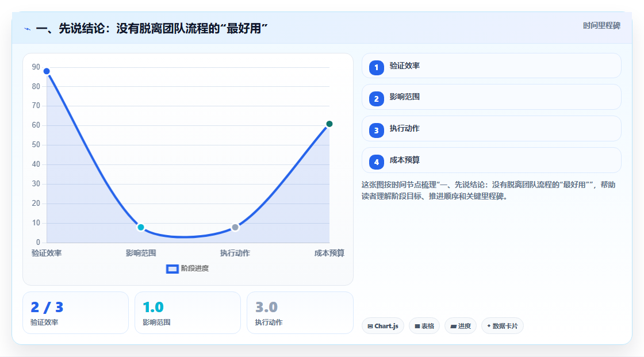Click the Chart.js tag chip
This screenshot has height=357, width=644.
coord(383,326)
